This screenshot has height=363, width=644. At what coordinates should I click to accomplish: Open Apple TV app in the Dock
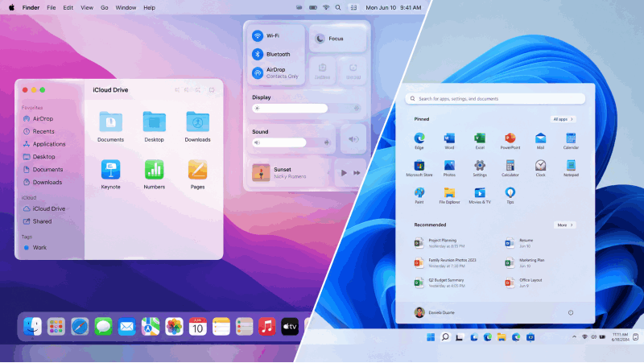point(290,327)
